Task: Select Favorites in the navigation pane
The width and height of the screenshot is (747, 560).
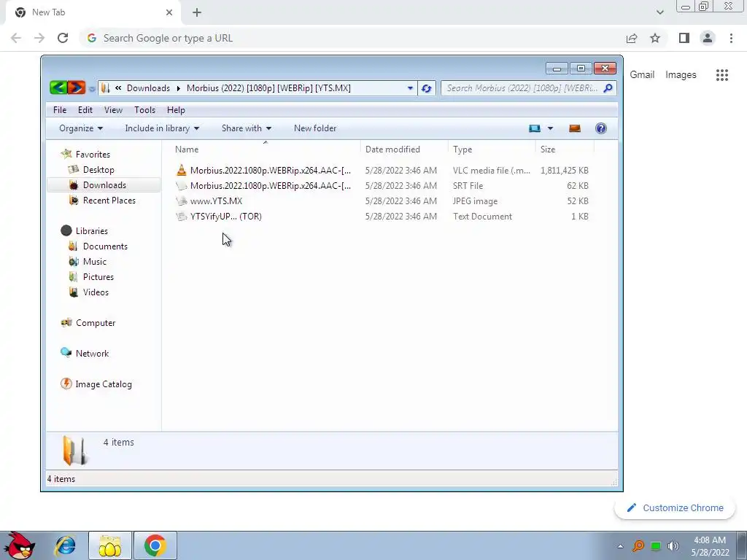Action: [93, 155]
